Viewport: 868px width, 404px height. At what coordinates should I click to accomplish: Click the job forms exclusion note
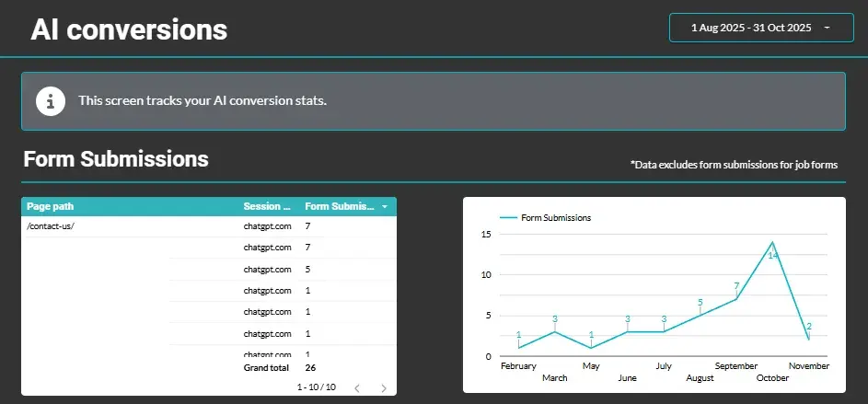[x=734, y=165]
